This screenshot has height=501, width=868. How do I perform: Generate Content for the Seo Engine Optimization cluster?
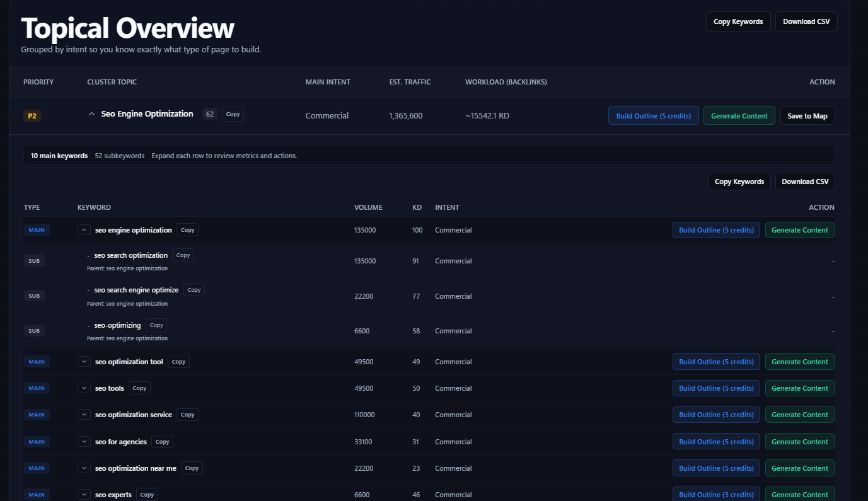click(739, 115)
